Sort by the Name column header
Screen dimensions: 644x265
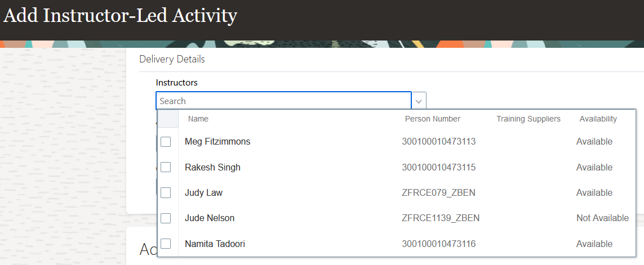click(x=198, y=119)
